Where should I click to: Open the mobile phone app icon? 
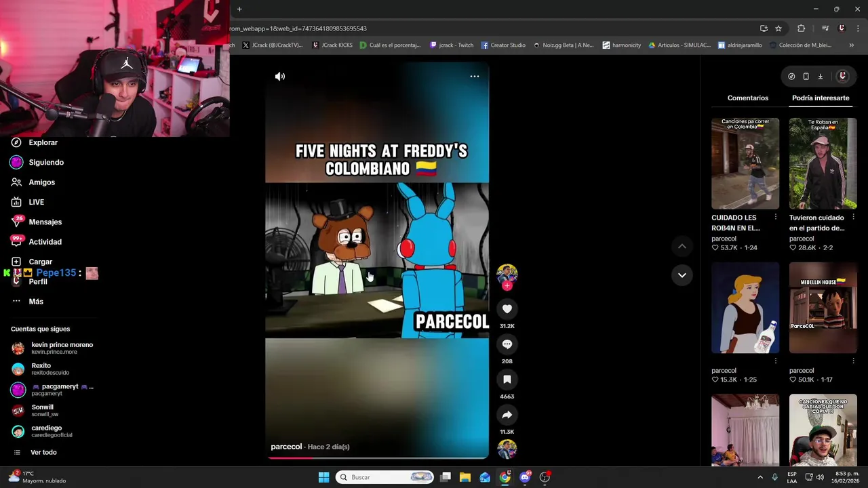coord(806,77)
